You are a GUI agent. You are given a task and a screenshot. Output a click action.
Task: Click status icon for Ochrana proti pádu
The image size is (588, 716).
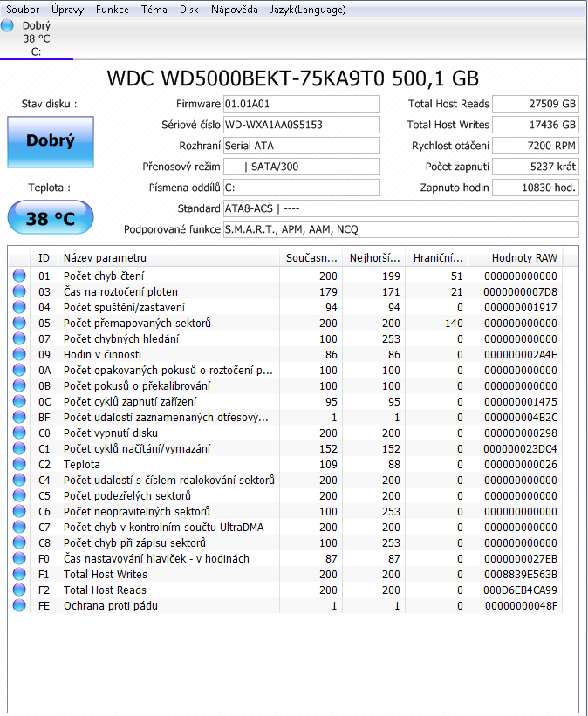(19, 605)
